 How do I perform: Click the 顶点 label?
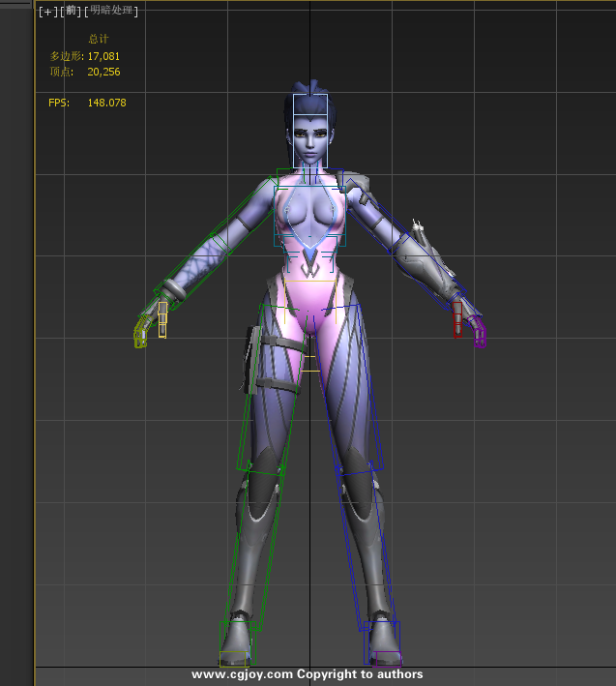click(x=62, y=72)
